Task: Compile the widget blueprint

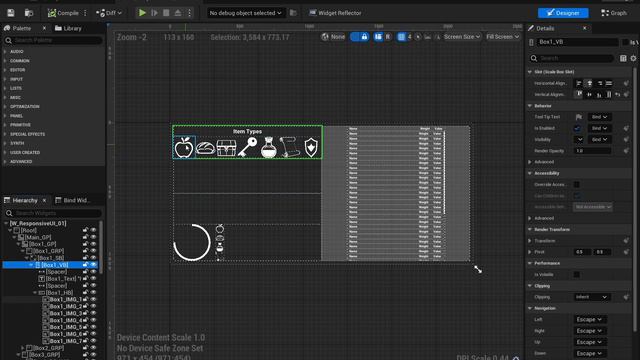Action: 63,13
